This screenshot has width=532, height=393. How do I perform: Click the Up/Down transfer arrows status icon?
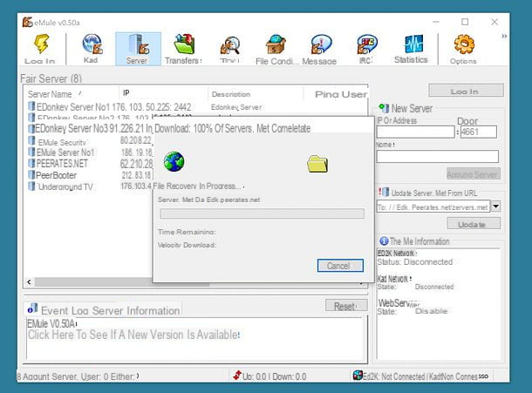(x=237, y=376)
